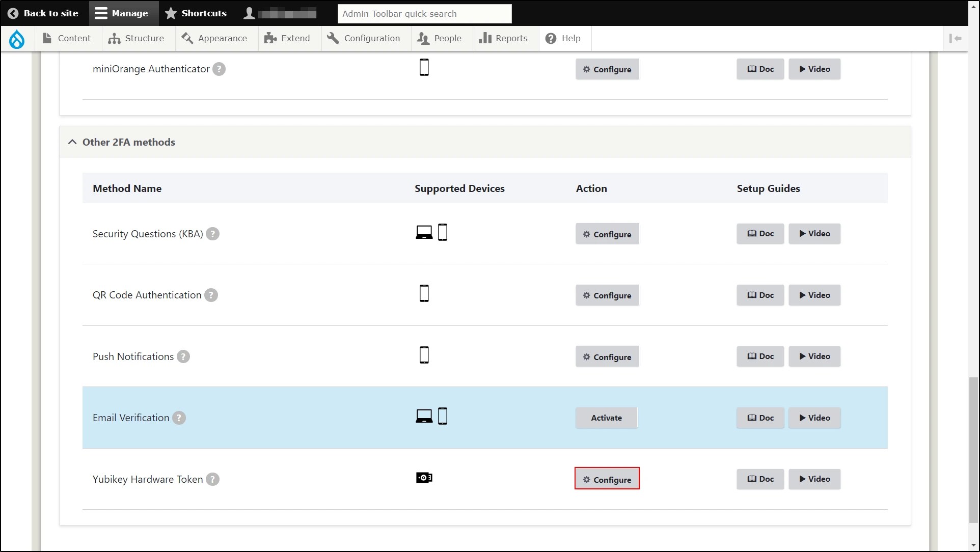Click help icon beside QR Code Authentication
The width and height of the screenshot is (980, 552).
(211, 295)
